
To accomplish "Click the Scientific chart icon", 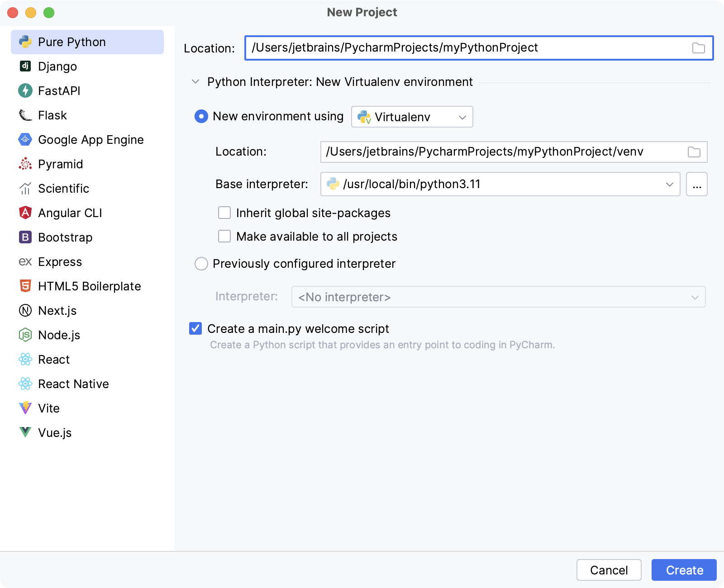I will point(25,189).
